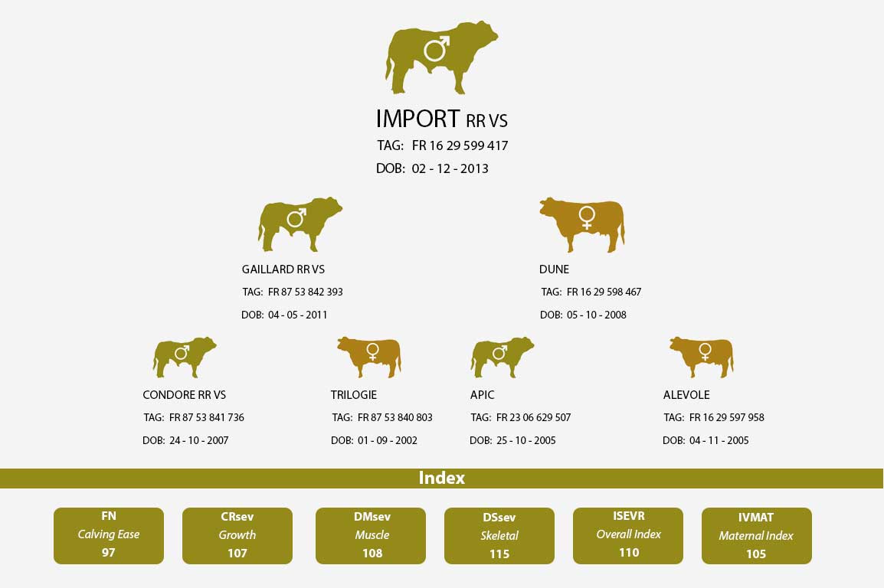Select the CRsev Growth 107 box
Viewport: 884px width, 588px height.
click(x=237, y=536)
